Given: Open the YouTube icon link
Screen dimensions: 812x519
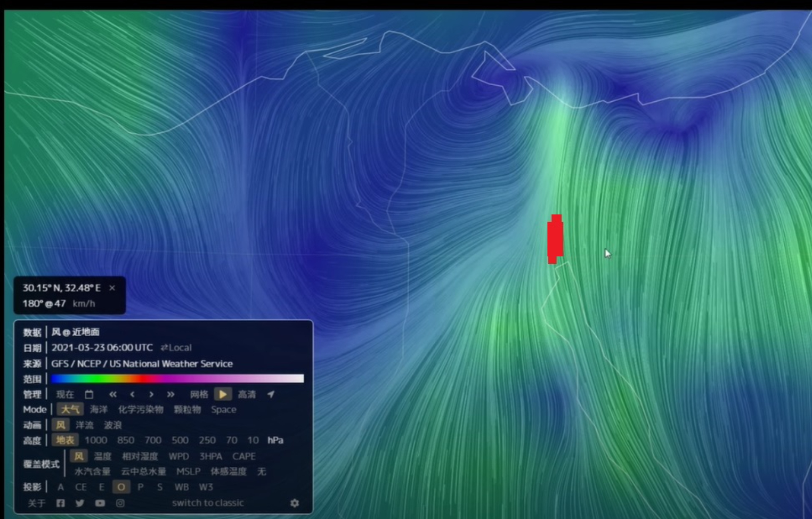Looking at the screenshot, I should (100, 503).
